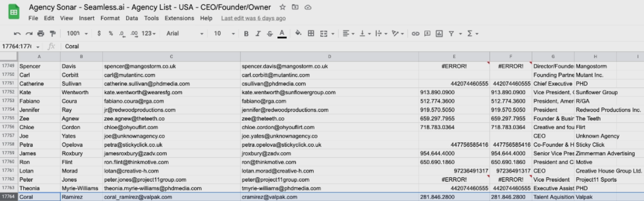Format as currency with dollar sign
This screenshot has width=644, height=201.
[99, 33]
